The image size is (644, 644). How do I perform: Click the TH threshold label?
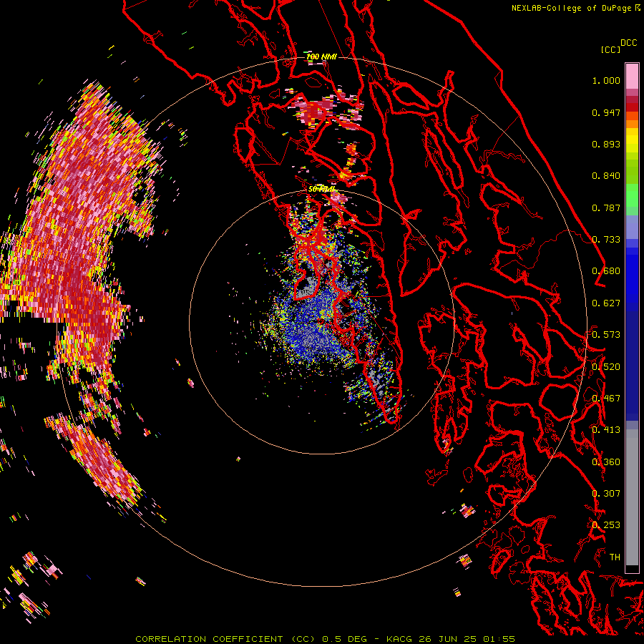point(615,557)
